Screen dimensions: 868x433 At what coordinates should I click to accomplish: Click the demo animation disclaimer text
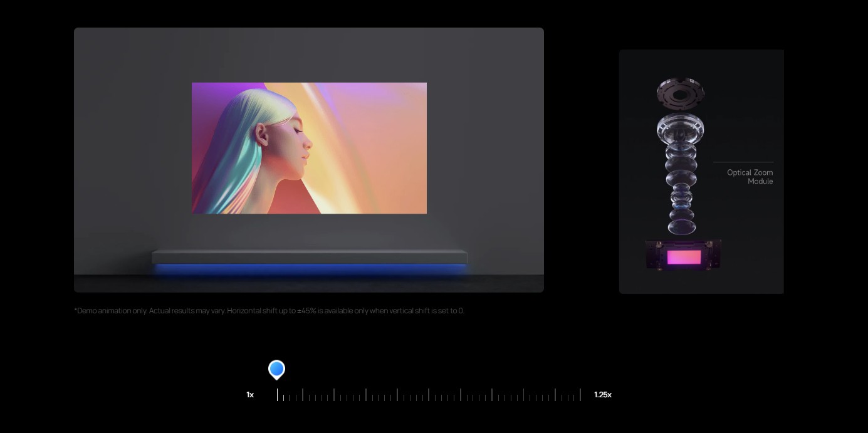[269, 311]
